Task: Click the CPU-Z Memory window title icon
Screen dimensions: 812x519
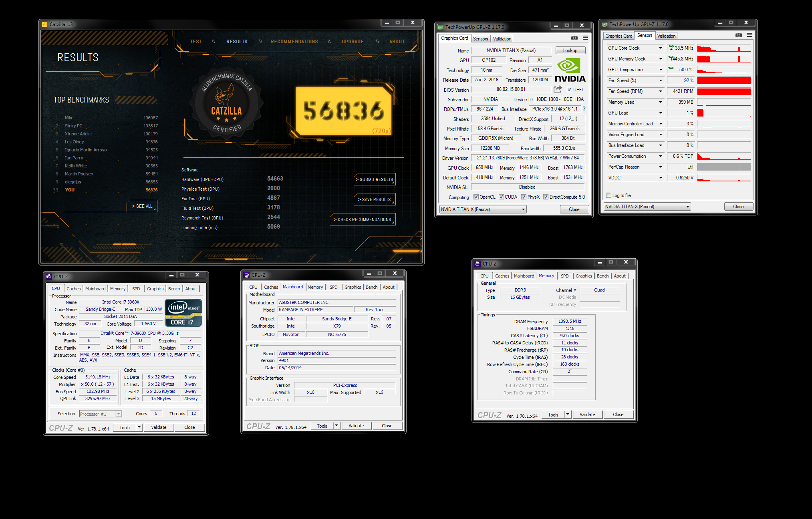Action: pos(478,264)
